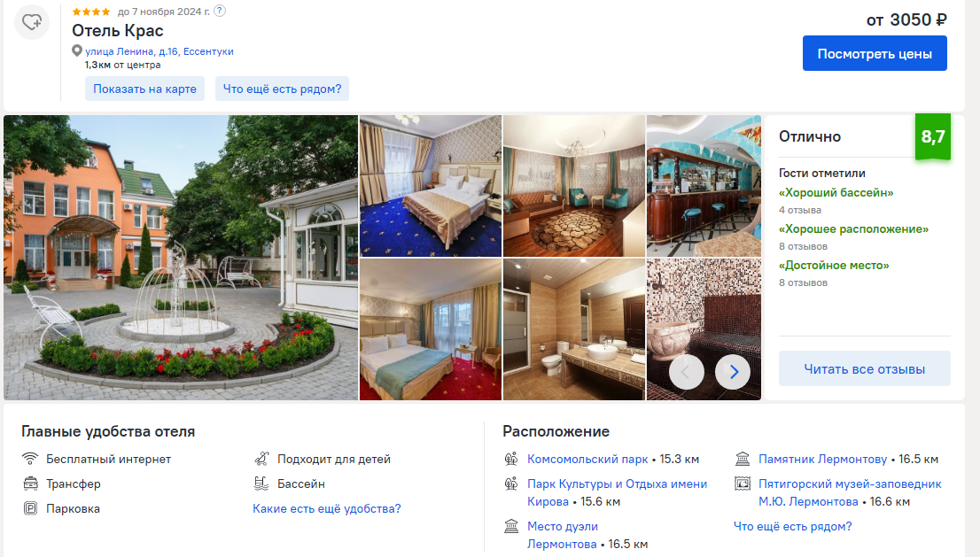Open Памятник Лермонтову link
980x557 pixels.
[x=822, y=459]
